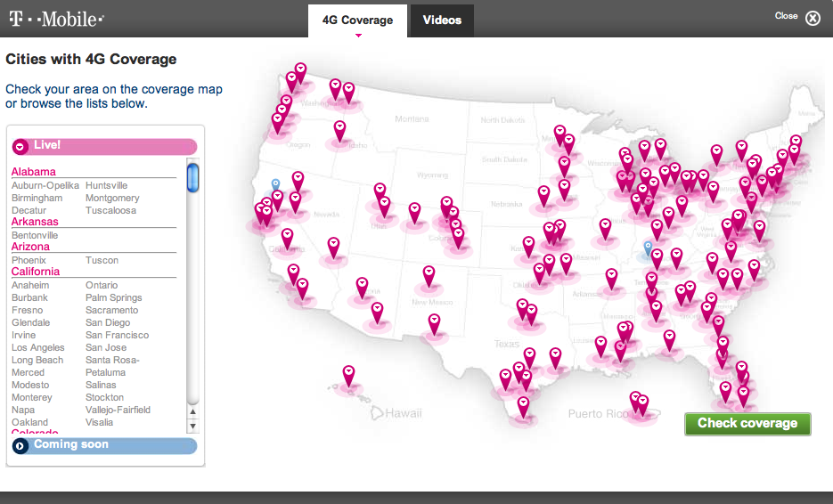Select the New Mexico map pin
Screen dimensions: 833x504
click(429, 273)
